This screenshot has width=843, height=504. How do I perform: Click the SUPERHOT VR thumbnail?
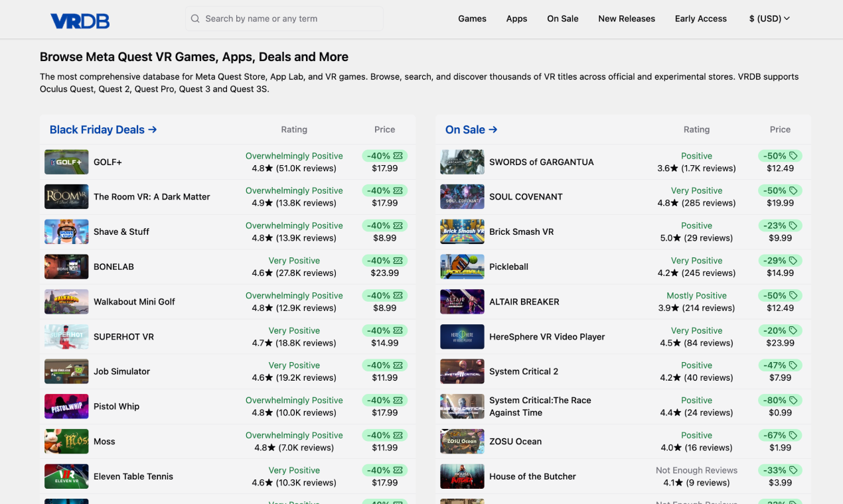coord(66,336)
